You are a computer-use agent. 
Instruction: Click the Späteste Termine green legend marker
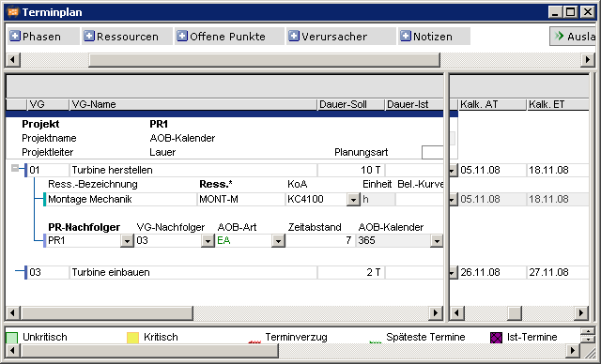pos(376,341)
